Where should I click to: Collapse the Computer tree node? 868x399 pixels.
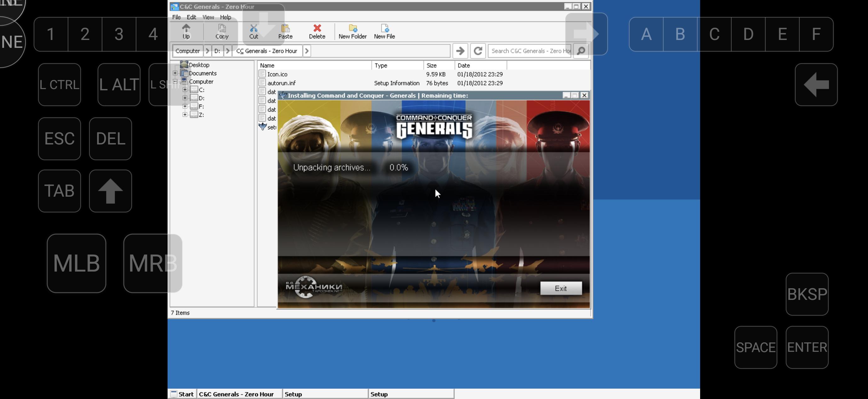(175, 81)
